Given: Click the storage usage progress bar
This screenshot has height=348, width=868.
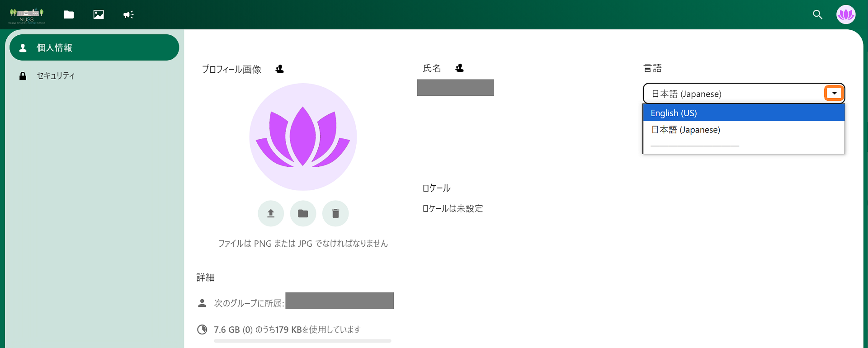Looking at the screenshot, I should [302, 341].
